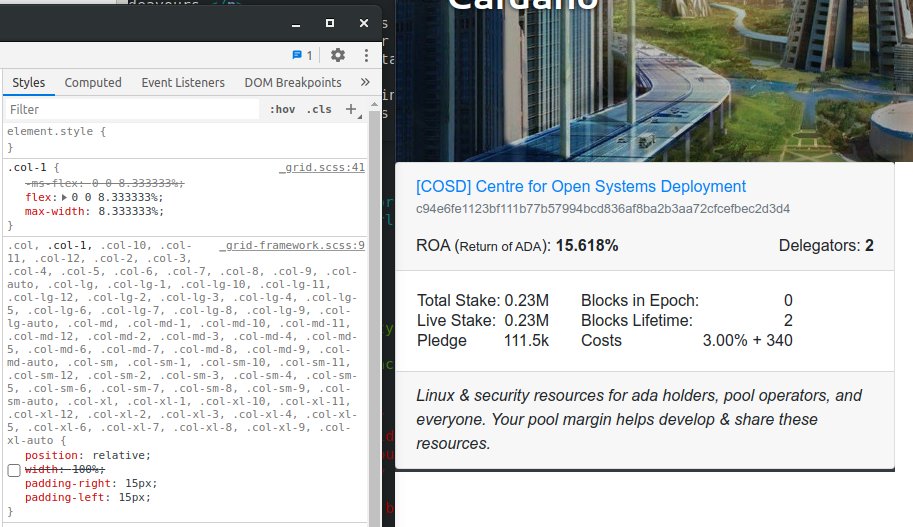
Task: Add new style rule plus icon
Action: point(351,109)
